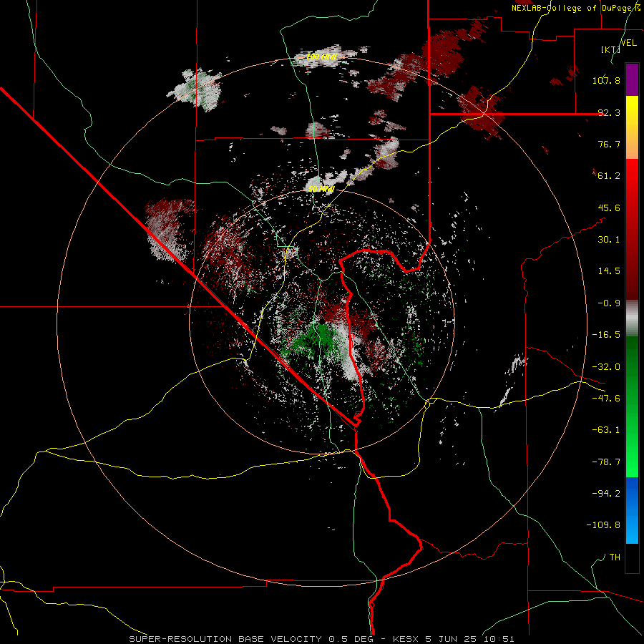Click the -63.1 legend value

(606, 430)
